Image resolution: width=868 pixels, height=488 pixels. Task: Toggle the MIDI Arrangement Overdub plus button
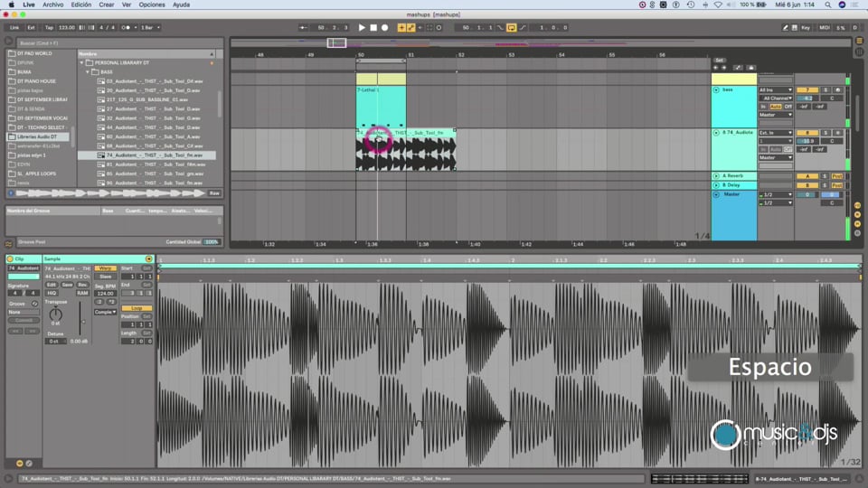(401, 27)
